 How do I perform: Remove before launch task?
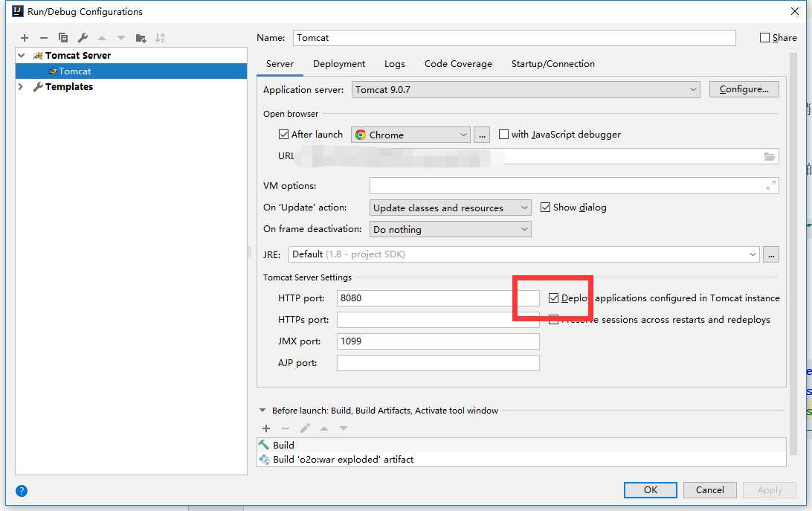(286, 428)
